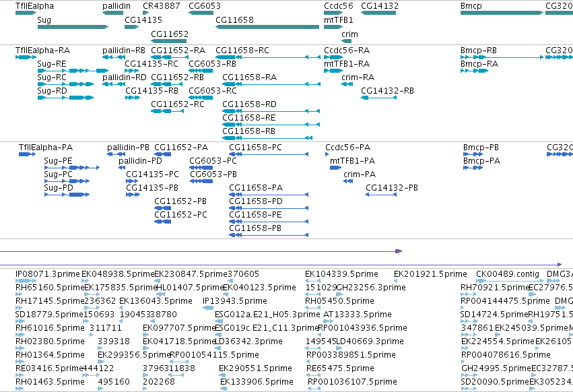
Task: Click protein CG11652-PA
Action: (163, 154)
